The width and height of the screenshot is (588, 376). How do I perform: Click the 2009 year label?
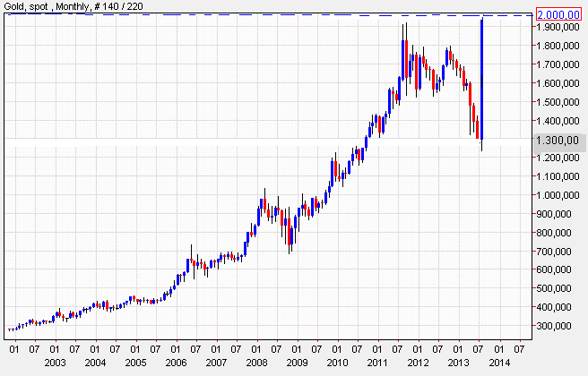coord(297,363)
